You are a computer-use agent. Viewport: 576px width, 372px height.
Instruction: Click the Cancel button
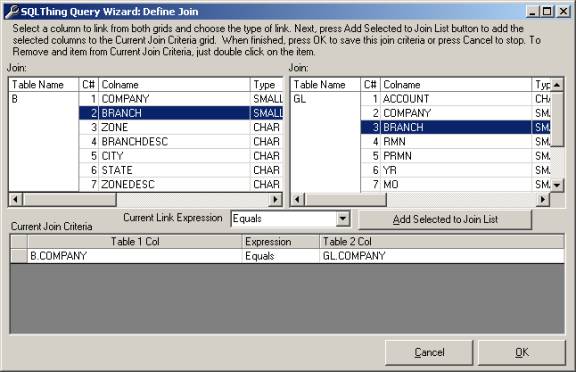click(429, 353)
